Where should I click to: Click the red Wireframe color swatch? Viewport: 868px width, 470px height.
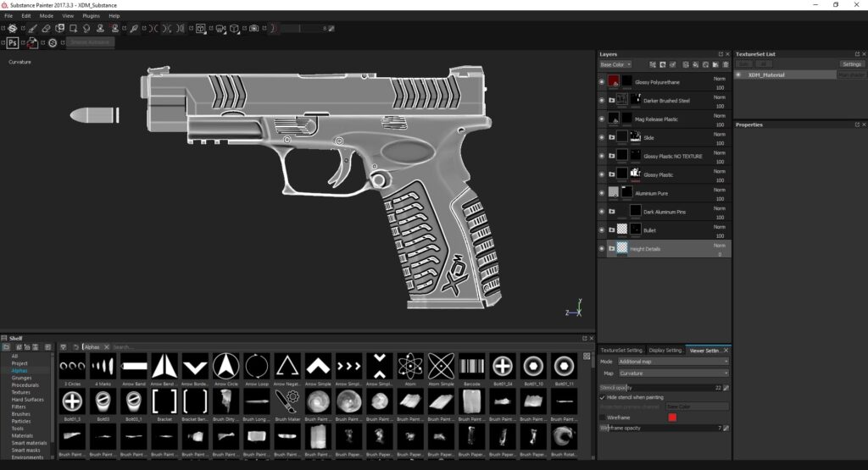[672, 417]
